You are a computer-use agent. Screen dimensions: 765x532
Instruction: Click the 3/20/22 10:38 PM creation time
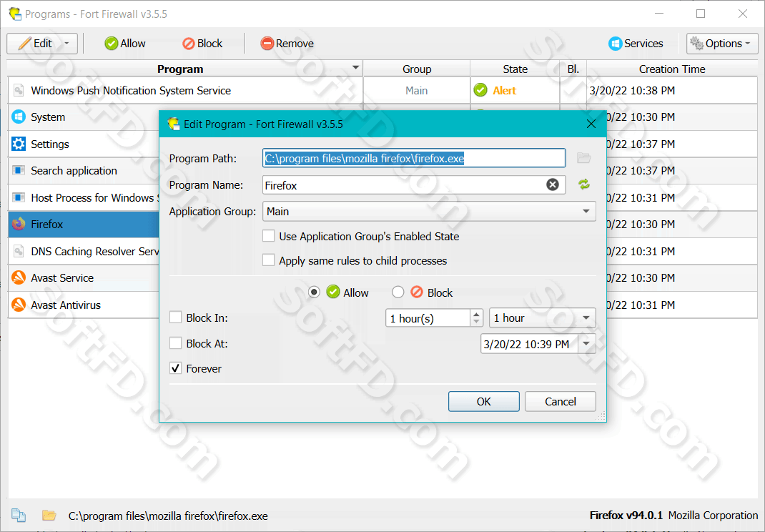632,90
